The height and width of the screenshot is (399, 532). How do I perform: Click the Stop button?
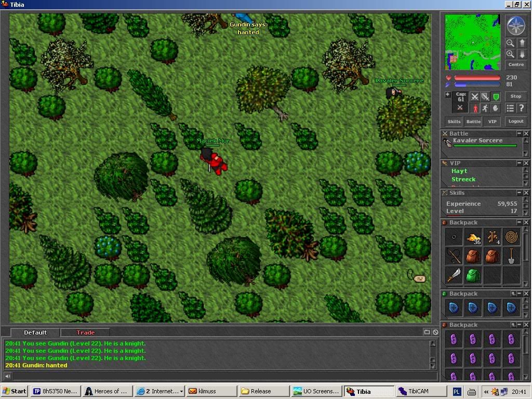tap(516, 96)
